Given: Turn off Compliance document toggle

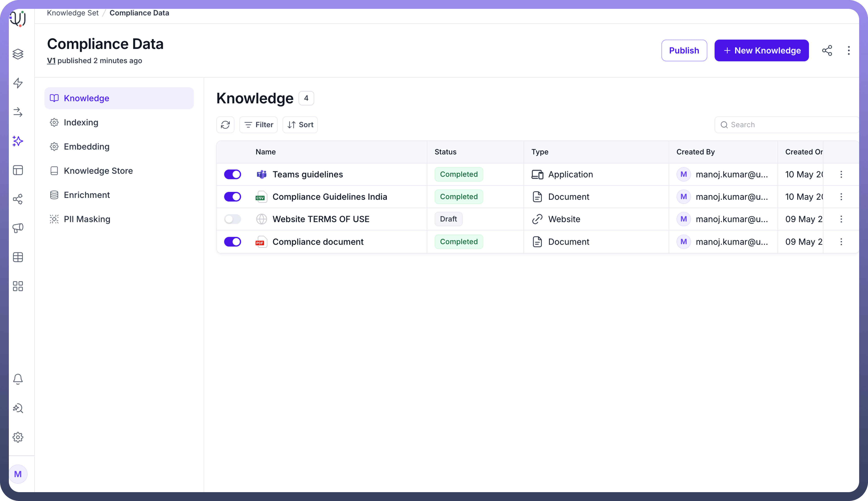Looking at the screenshot, I should click(x=232, y=242).
